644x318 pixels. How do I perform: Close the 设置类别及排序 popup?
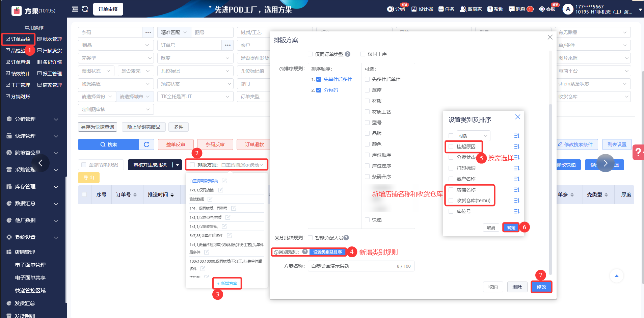pyautogui.click(x=517, y=117)
